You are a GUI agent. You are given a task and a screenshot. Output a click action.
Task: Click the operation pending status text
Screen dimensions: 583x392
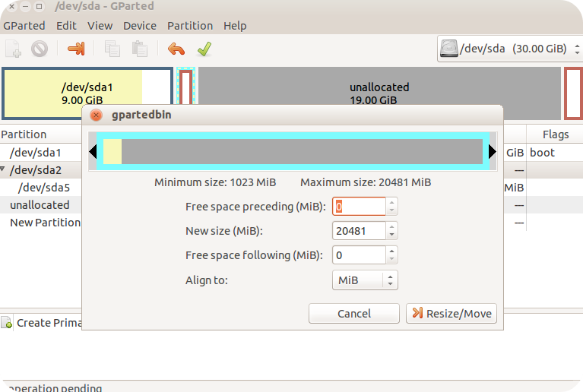54,388
